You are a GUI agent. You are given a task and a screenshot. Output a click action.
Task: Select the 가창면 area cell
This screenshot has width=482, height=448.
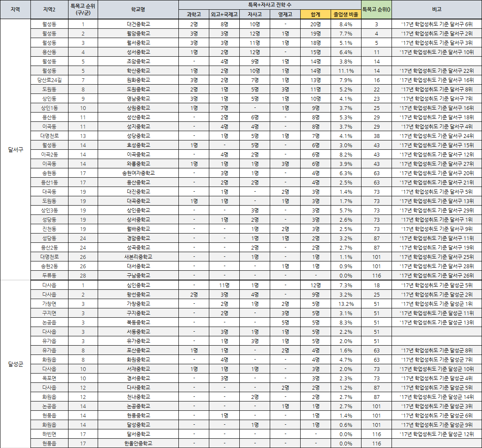49,304
